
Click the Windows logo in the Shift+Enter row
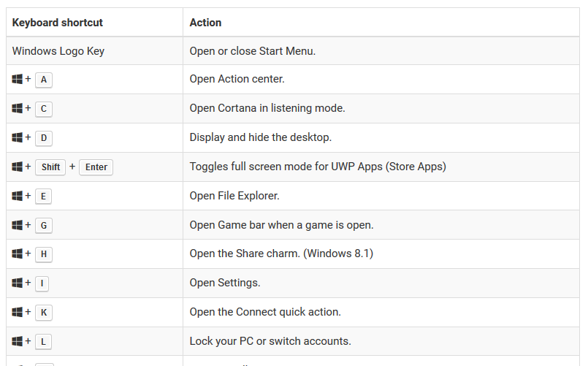(18, 167)
